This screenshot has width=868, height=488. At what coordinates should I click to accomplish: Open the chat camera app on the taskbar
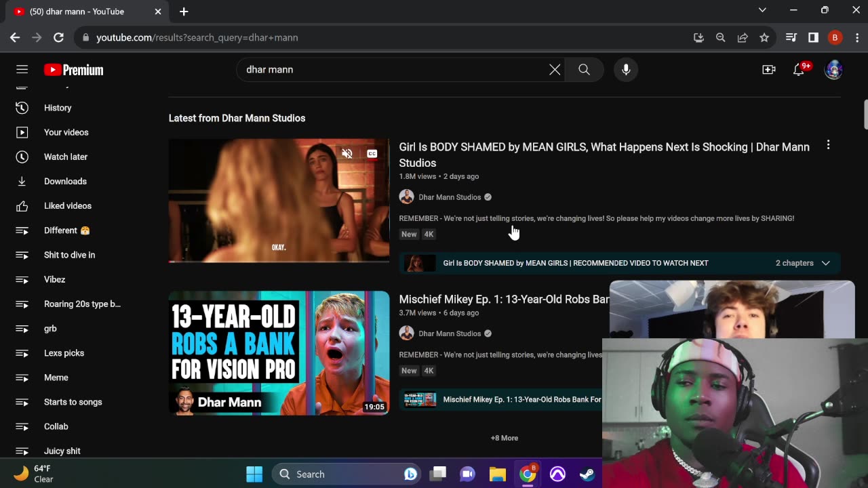[x=468, y=474]
